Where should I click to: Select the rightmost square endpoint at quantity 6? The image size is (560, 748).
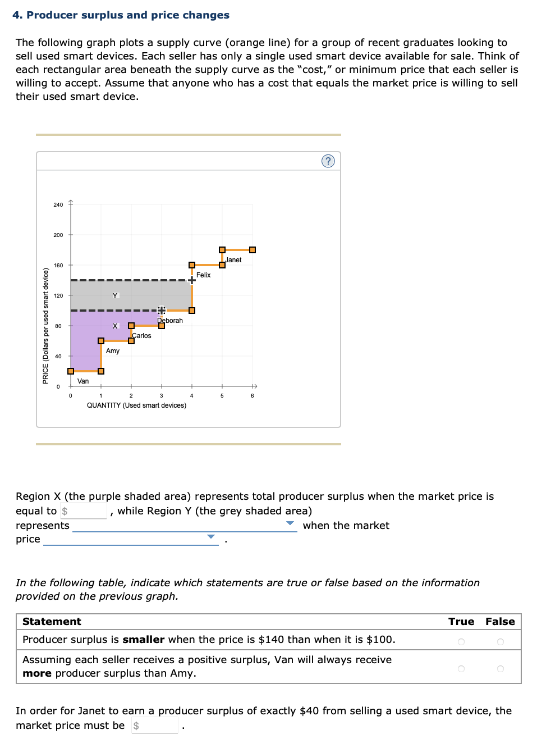[252, 249]
